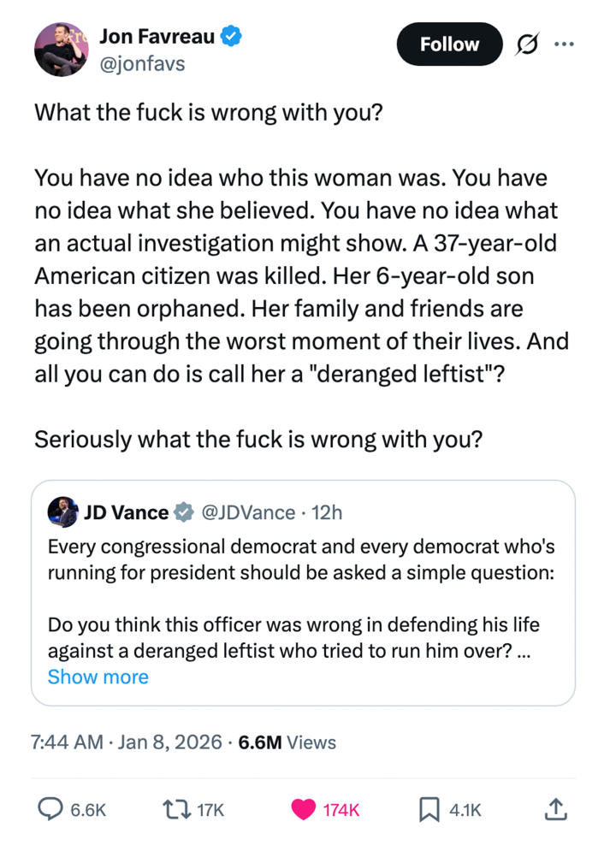The height and width of the screenshot is (857, 616).
Task: Open the reply icon to comment
Action: tap(50, 807)
